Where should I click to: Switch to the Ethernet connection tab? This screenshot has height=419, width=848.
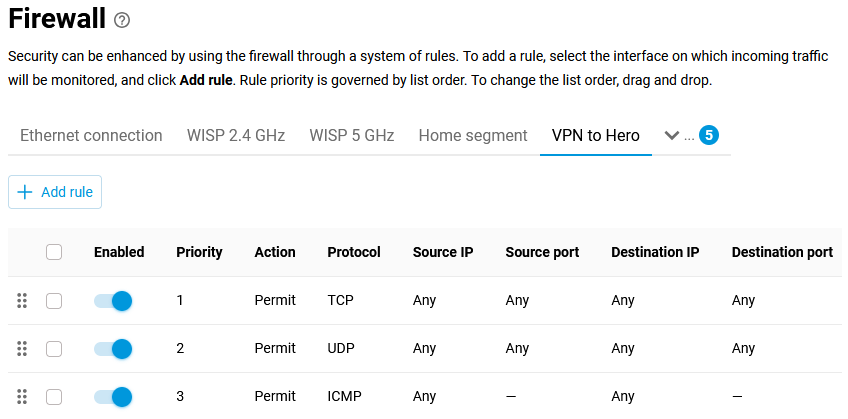91,135
